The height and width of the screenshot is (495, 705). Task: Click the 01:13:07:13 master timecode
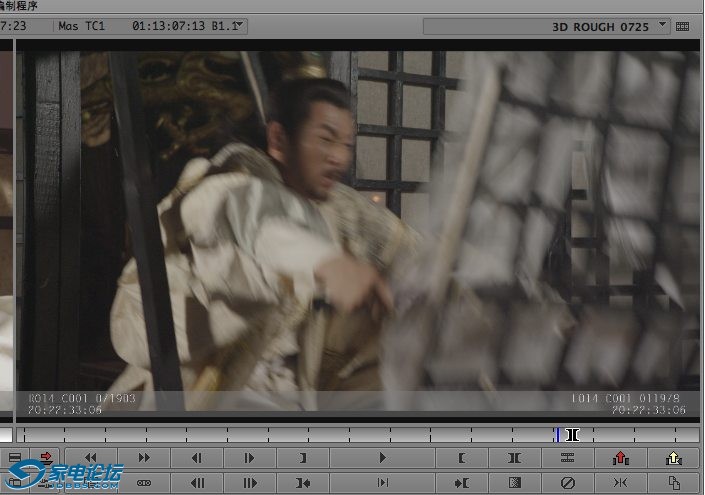168,26
